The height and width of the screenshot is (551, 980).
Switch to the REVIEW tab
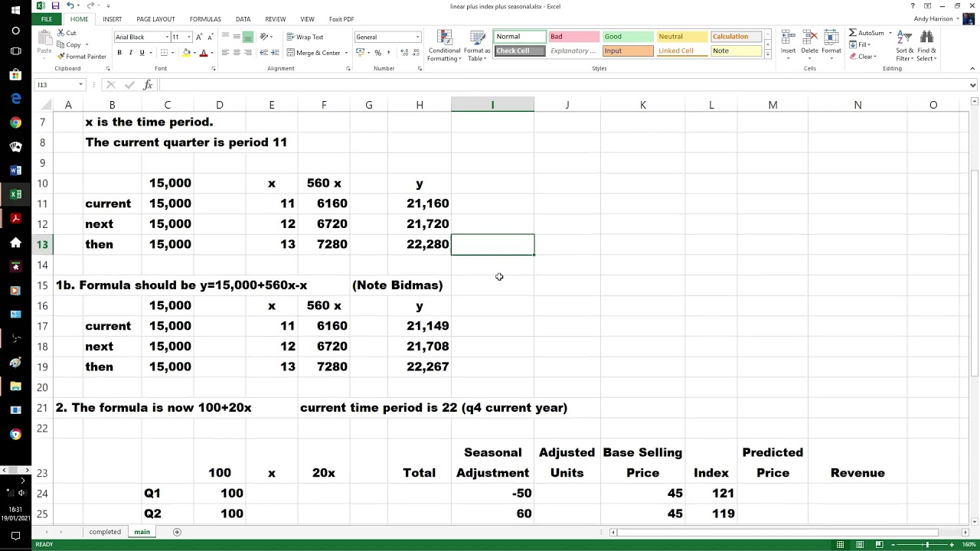point(275,19)
